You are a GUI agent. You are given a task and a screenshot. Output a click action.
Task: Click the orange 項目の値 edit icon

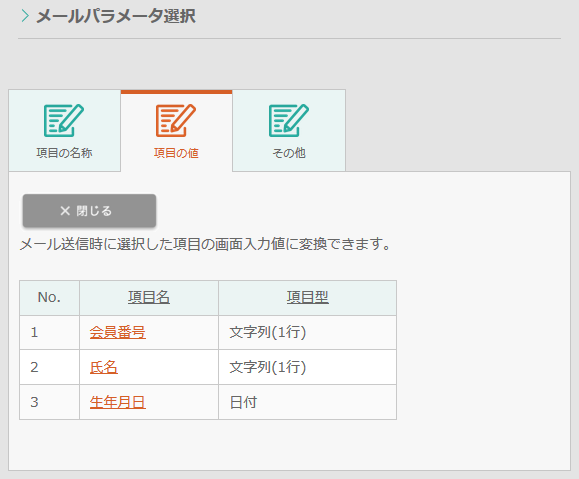click(x=176, y=120)
